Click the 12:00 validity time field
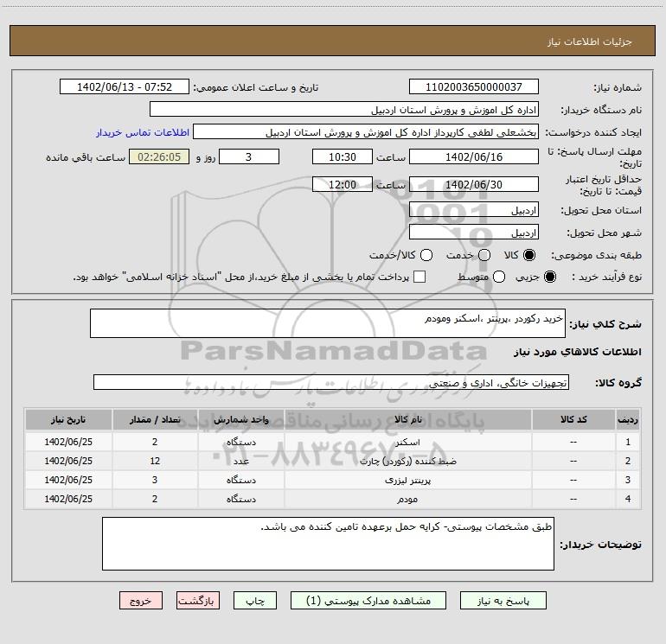666x644 pixels. (343, 184)
